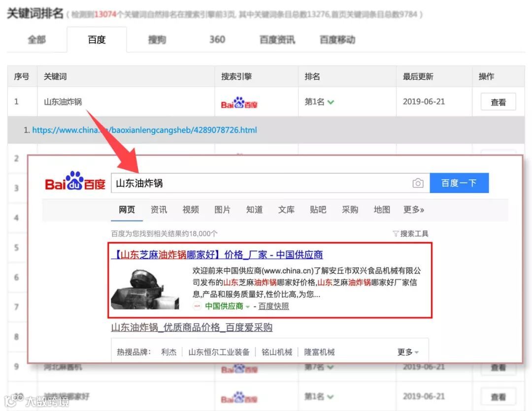Click the green rank arrow next to 第1名 in row 1
Viewport: 532px width, 411px height.
point(331,102)
